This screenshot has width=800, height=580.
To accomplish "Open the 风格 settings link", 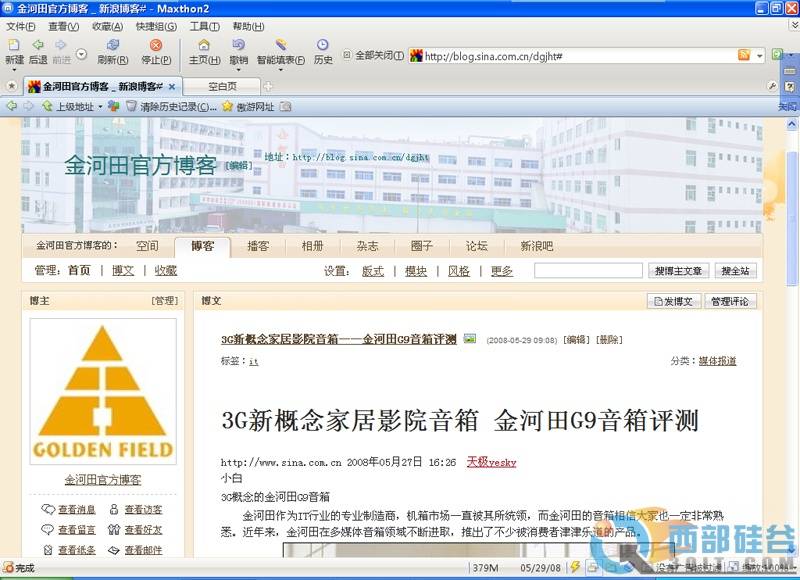I will [x=459, y=271].
